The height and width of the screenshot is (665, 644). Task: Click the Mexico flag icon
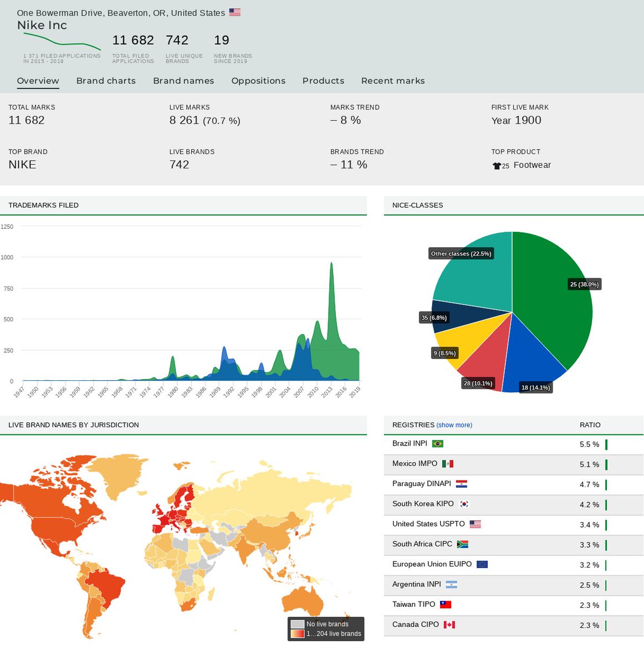pos(448,464)
